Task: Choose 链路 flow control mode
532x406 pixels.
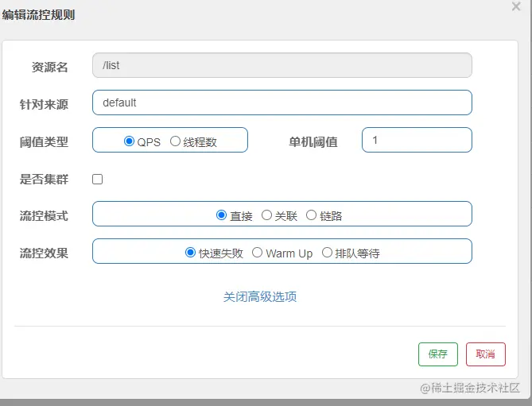Action: tap(311, 215)
